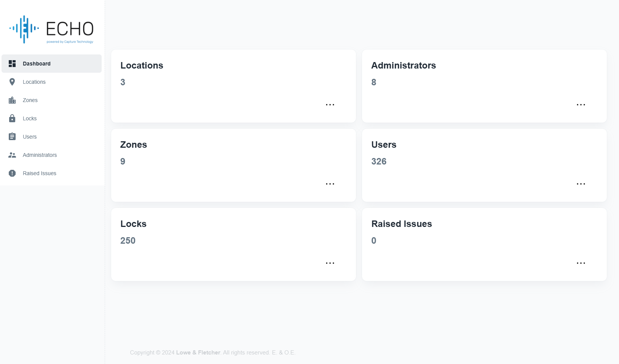
Task: Click the Raised Issues alert icon
Action: (x=12, y=173)
